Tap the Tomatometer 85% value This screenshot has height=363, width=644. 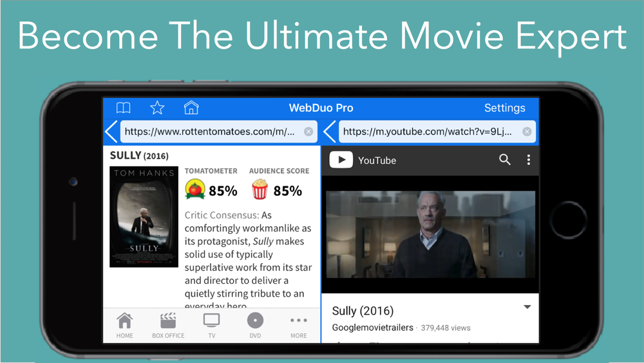point(223,191)
